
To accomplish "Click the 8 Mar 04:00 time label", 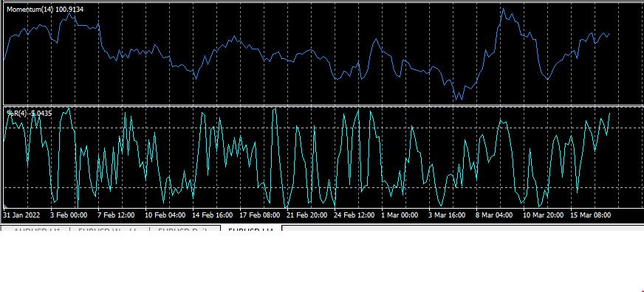I will click(x=494, y=215).
